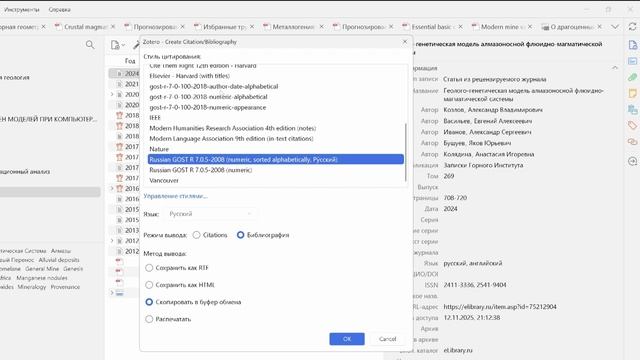Screen dimensions: 640x360
Task: Close the Modern mine tab
Action: 530,27
